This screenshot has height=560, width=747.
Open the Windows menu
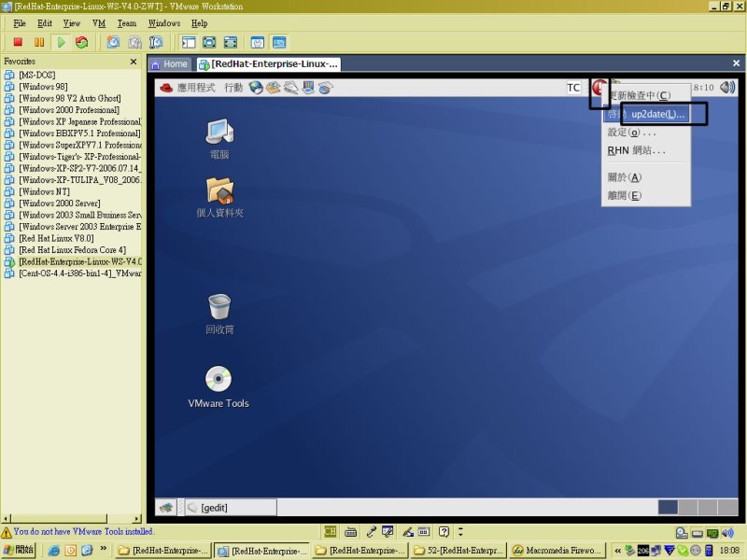coord(164,23)
